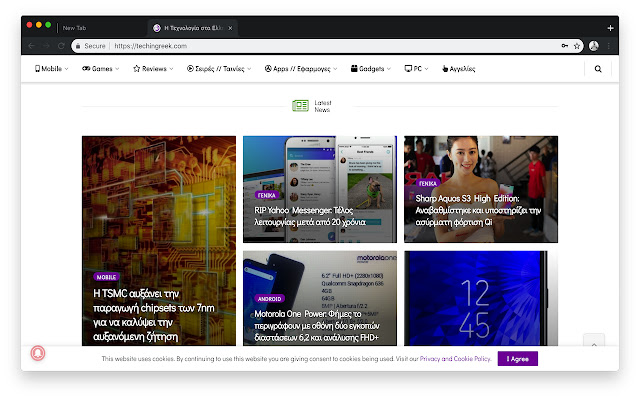Open the profile avatar in browser toolbar

coord(594,46)
